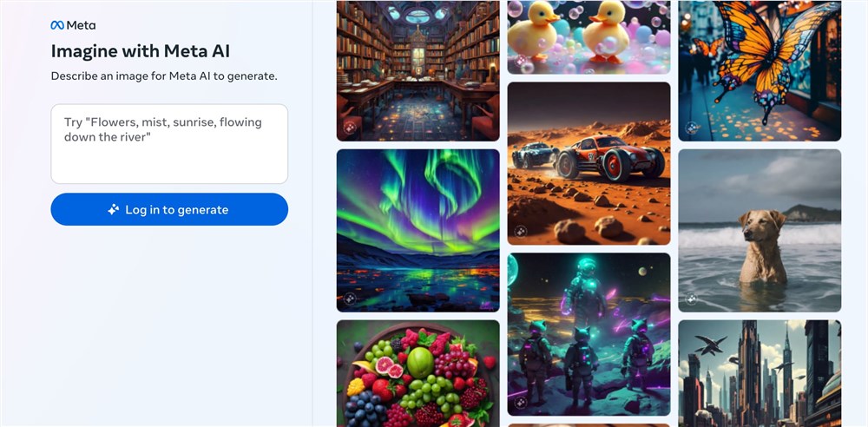The height and width of the screenshot is (427, 868).
Task: Focus the image description text box
Action: click(169, 144)
